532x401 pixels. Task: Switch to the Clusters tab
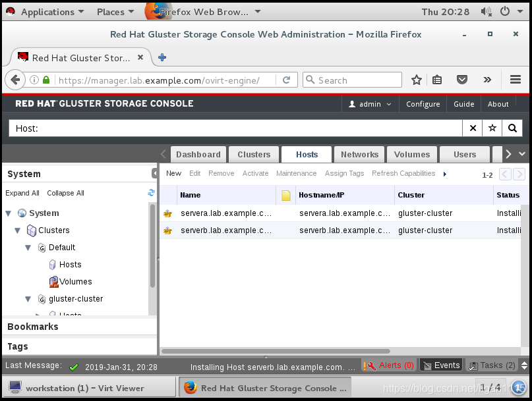pyautogui.click(x=254, y=155)
